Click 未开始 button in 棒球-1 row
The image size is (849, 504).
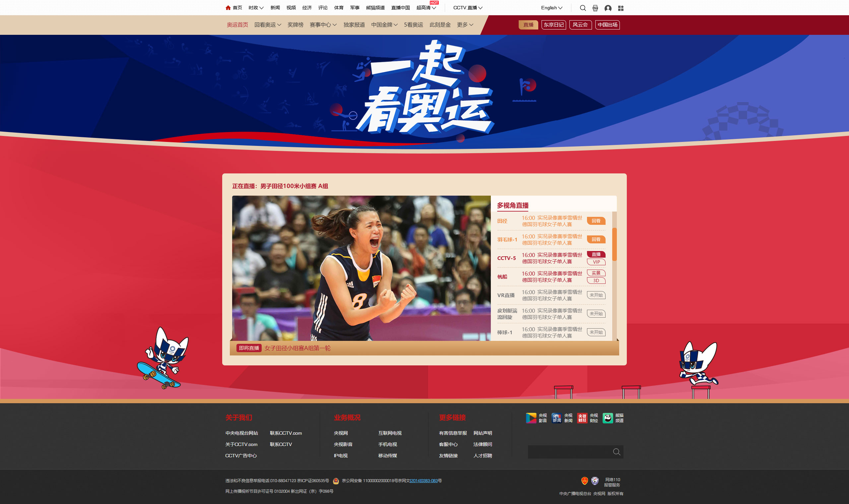tap(596, 333)
